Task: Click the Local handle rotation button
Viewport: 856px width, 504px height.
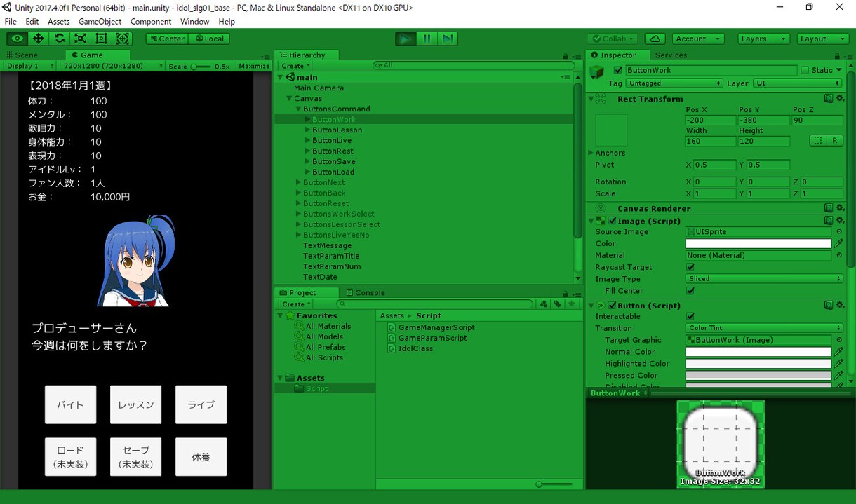Action: pos(209,39)
